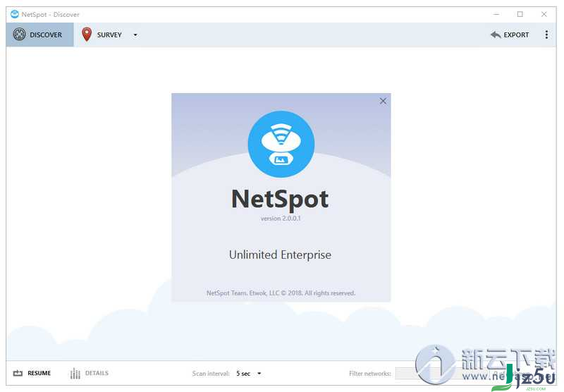Close the NetSpot about dialog

(x=383, y=101)
